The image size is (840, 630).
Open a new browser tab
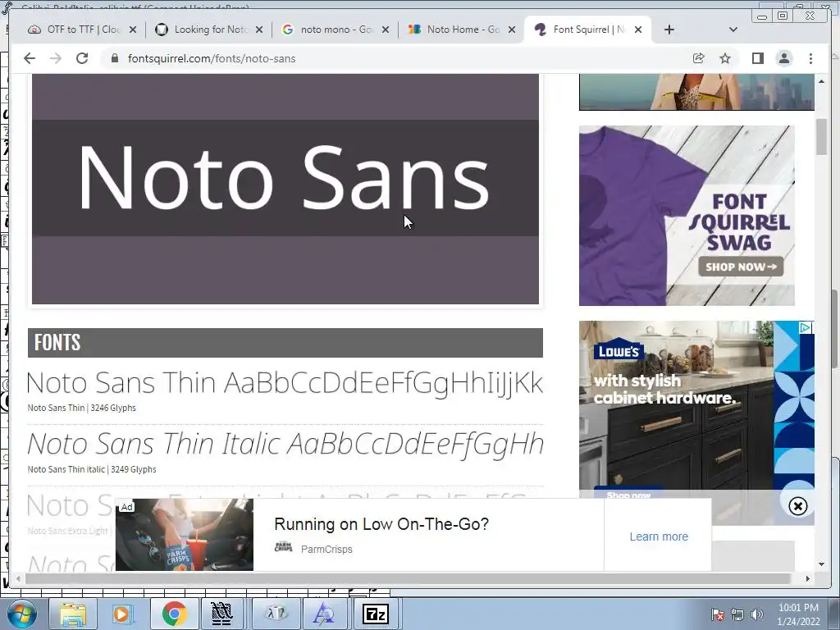(x=669, y=30)
